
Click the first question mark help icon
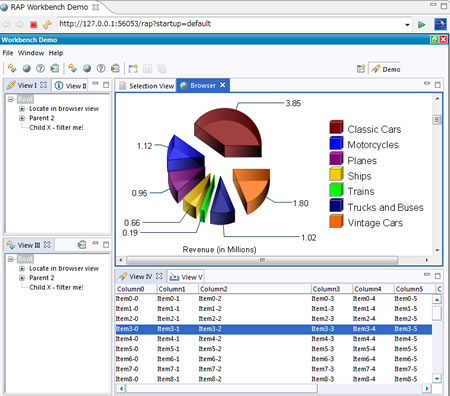40,68
